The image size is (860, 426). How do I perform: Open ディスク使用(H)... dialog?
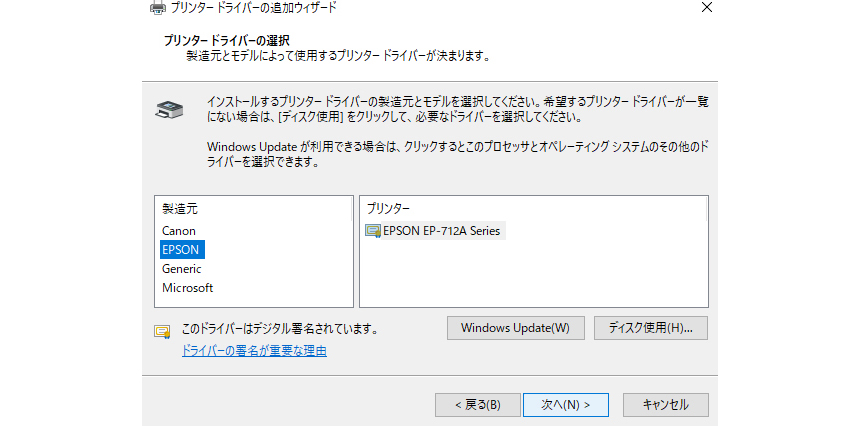point(651,328)
